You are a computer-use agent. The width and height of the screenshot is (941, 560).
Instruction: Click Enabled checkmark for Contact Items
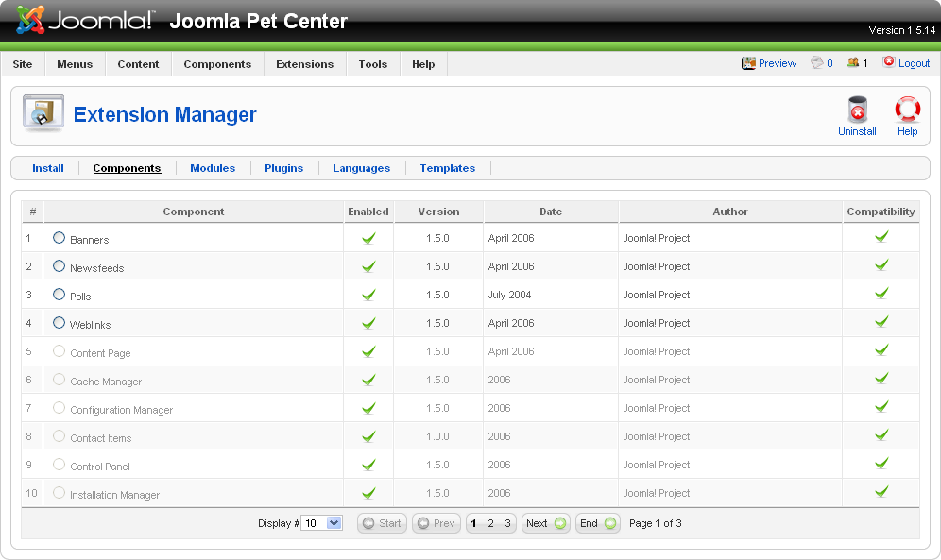368,436
